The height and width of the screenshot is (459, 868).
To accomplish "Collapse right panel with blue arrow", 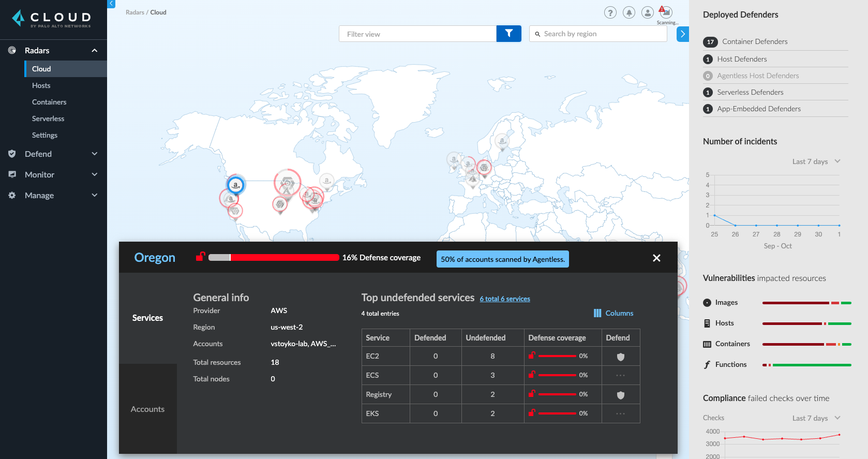I will point(683,34).
